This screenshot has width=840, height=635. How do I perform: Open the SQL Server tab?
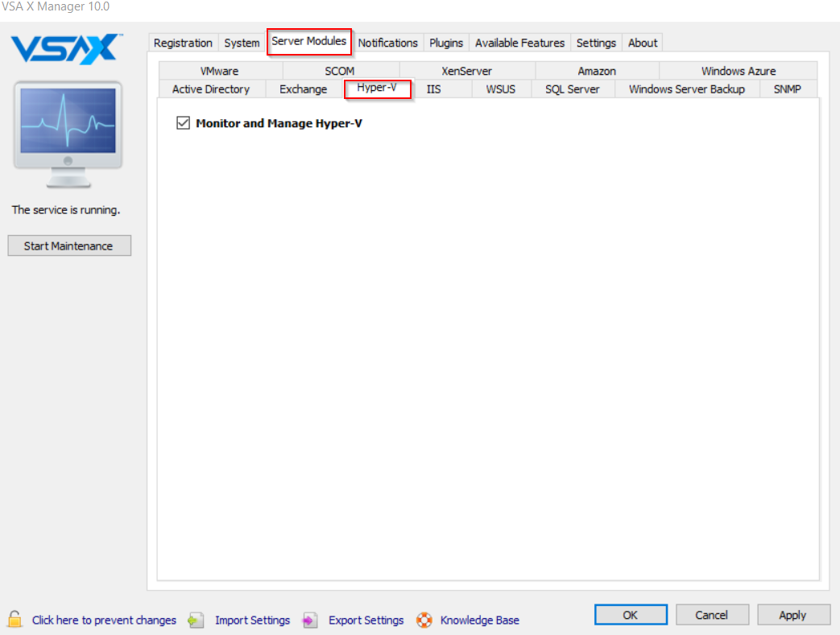(573, 89)
